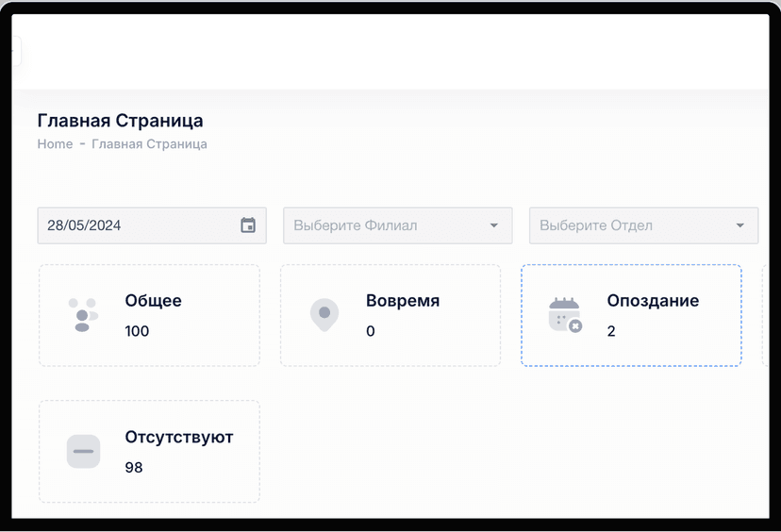Click the Главная Страница page heading
This screenshot has height=532, width=781.
(120, 121)
